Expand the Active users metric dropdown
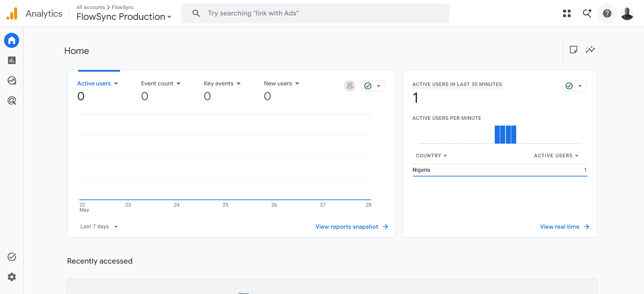Viewport: 644px width, 294px height. coord(116,84)
